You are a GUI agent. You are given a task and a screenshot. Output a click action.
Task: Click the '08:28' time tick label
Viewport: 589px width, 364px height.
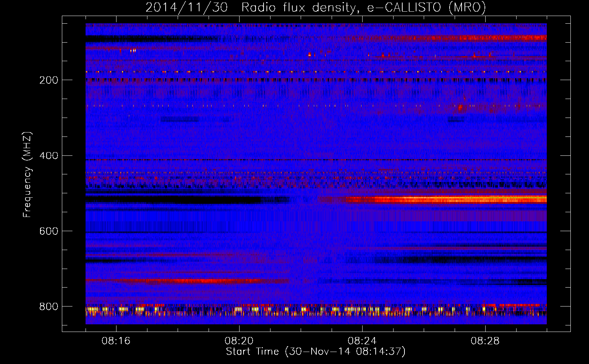coord(485,341)
